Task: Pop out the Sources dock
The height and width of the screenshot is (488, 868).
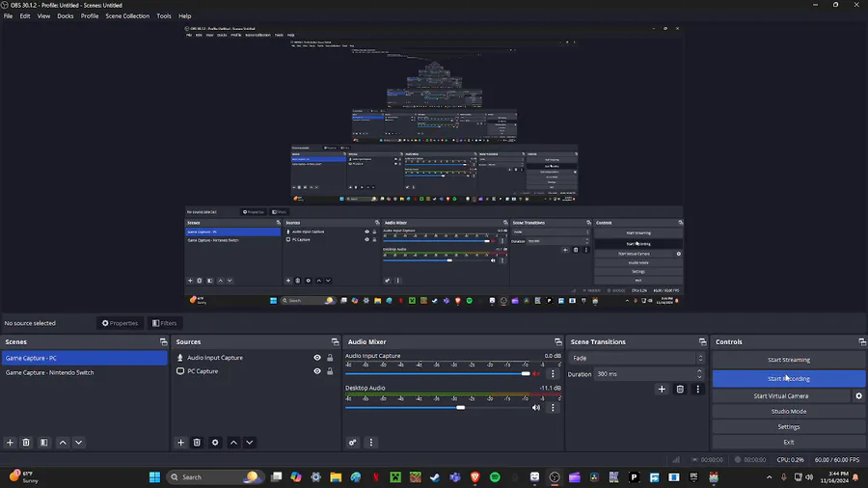Action: (335, 342)
